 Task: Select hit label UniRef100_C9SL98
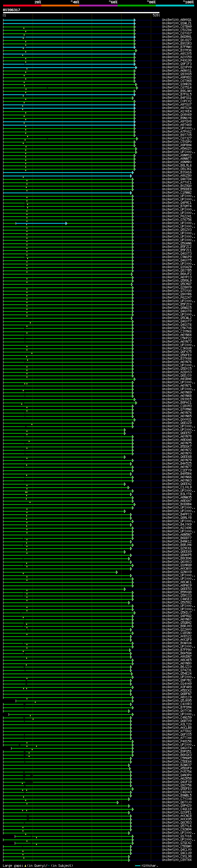click(x=177, y=856)
